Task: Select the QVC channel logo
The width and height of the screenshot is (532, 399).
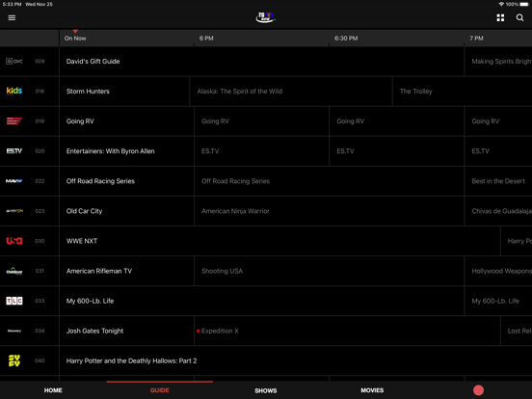Action: 14,62
